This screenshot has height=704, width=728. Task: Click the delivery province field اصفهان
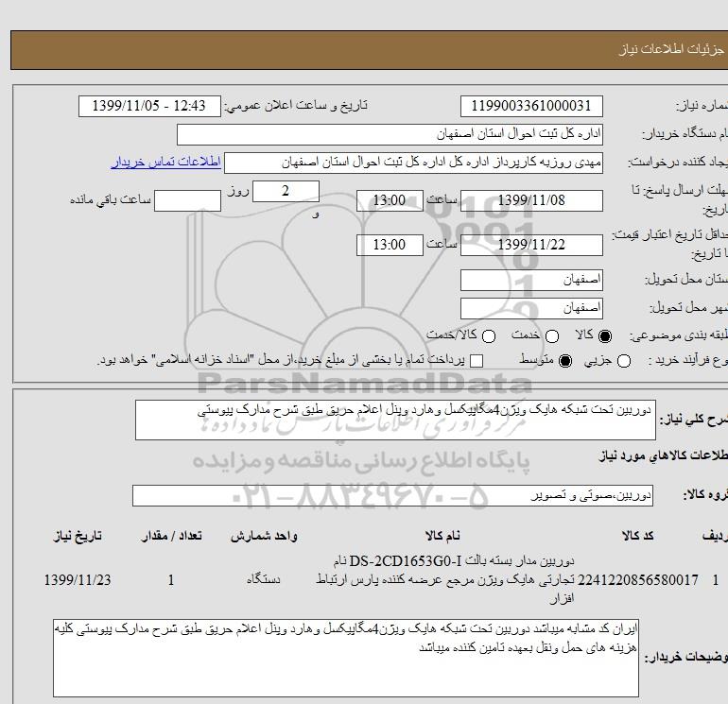coord(531,281)
